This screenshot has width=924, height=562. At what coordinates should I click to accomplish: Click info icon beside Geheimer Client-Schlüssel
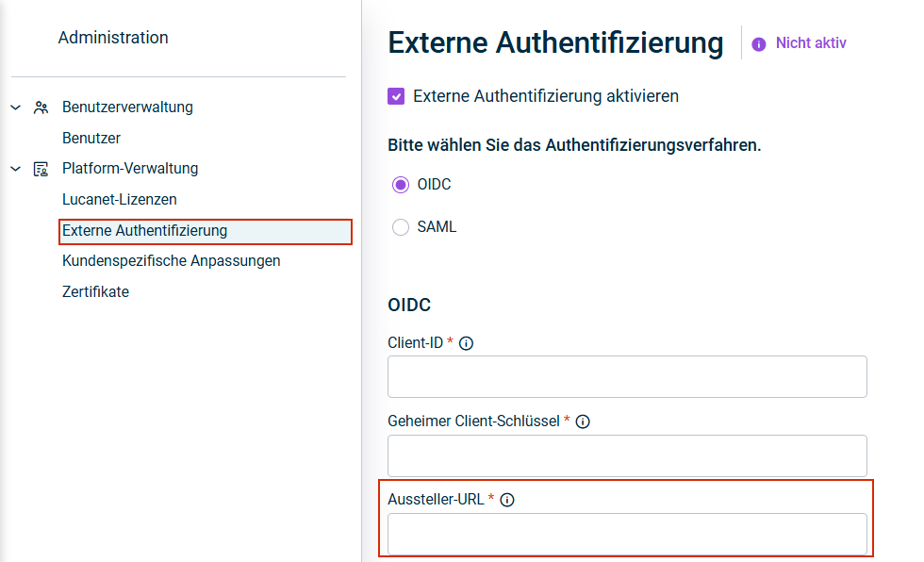(583, 421)
